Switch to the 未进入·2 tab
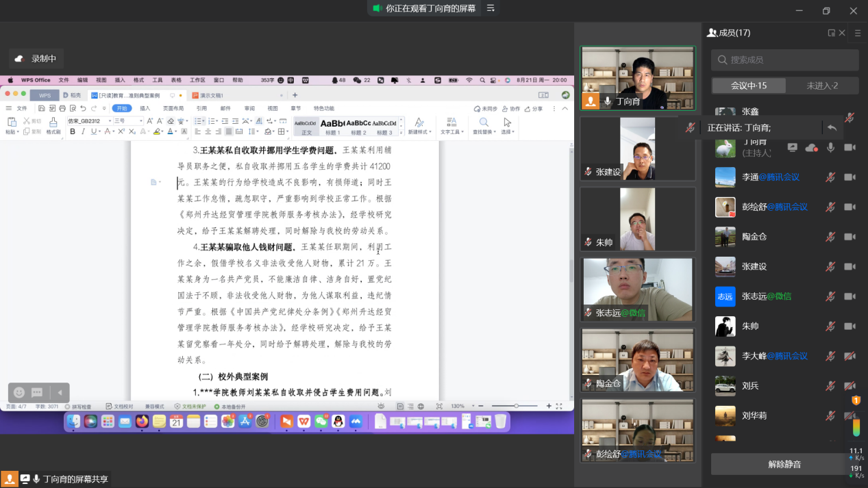Image resolution: width=868 pixels, height=488 pixels. (822, 86)
